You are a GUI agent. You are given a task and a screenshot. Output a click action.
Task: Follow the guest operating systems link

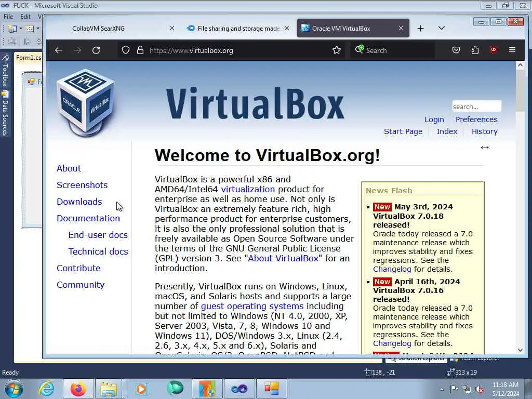coord(252,306)
